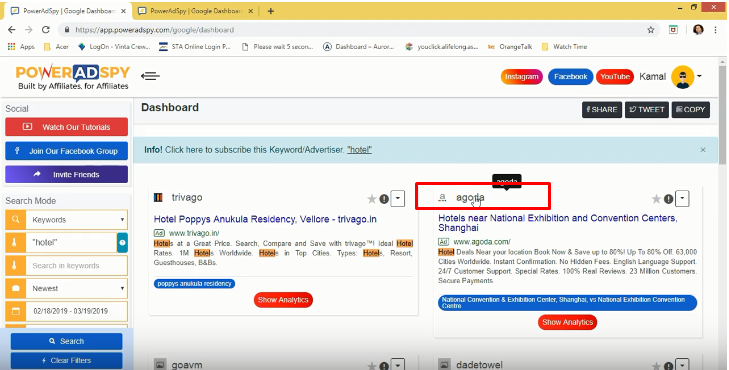Open the Watch Time bookmark folder
This screenshot has height=370, width=729.
[564, 46]
